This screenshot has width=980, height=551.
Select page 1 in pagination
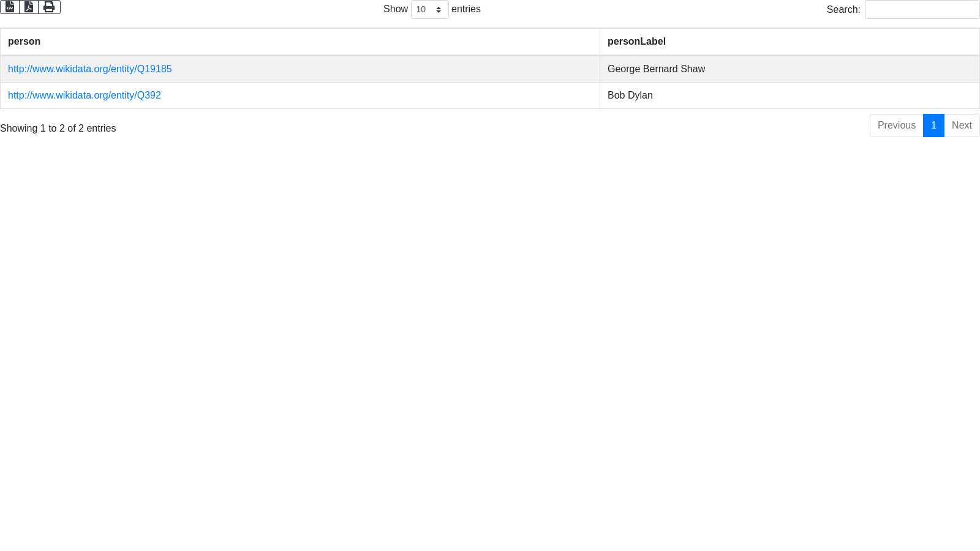[933, 126]
